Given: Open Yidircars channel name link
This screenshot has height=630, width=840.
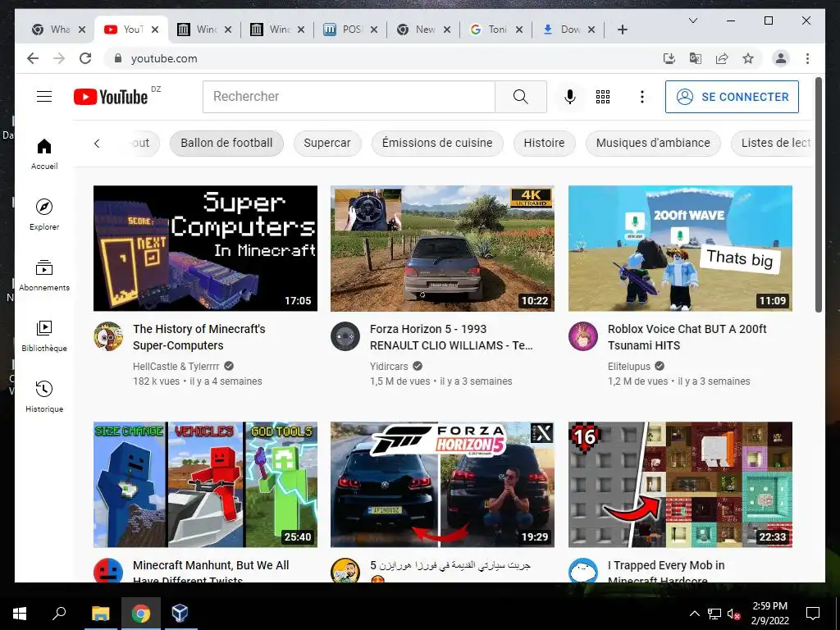Looking at the screenshot, I should (389, 367).
